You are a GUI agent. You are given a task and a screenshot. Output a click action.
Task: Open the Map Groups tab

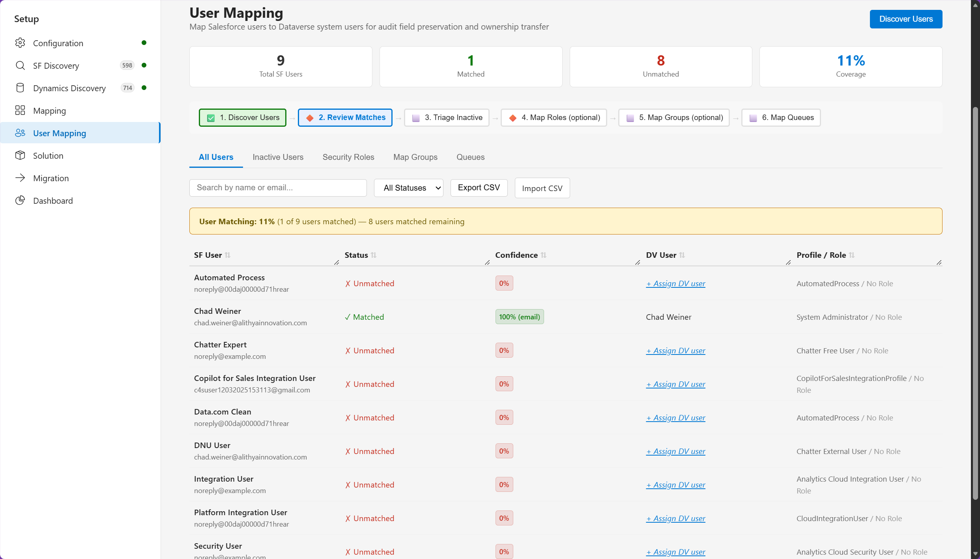[x=415, y=157]
